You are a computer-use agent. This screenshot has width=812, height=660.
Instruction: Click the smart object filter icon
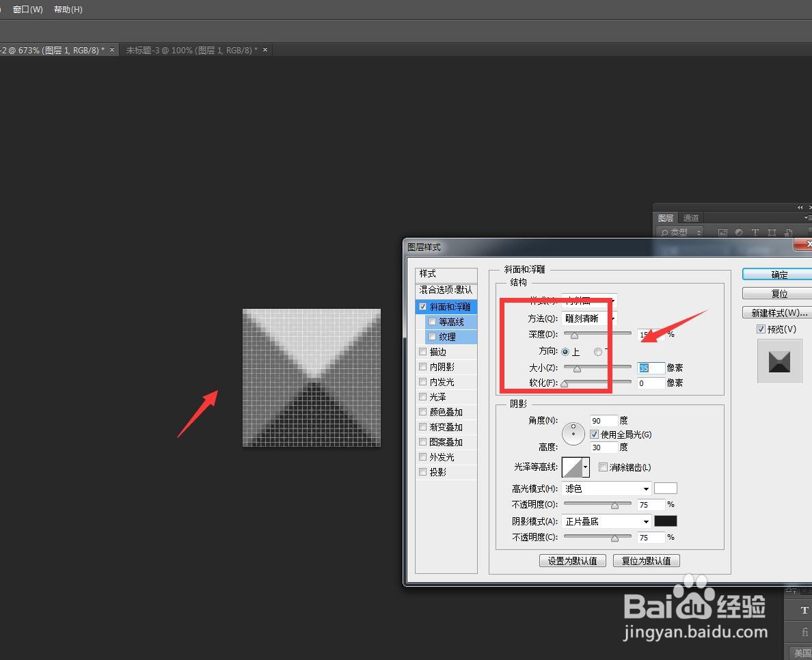pyautogui.click(x=788, y=232)
